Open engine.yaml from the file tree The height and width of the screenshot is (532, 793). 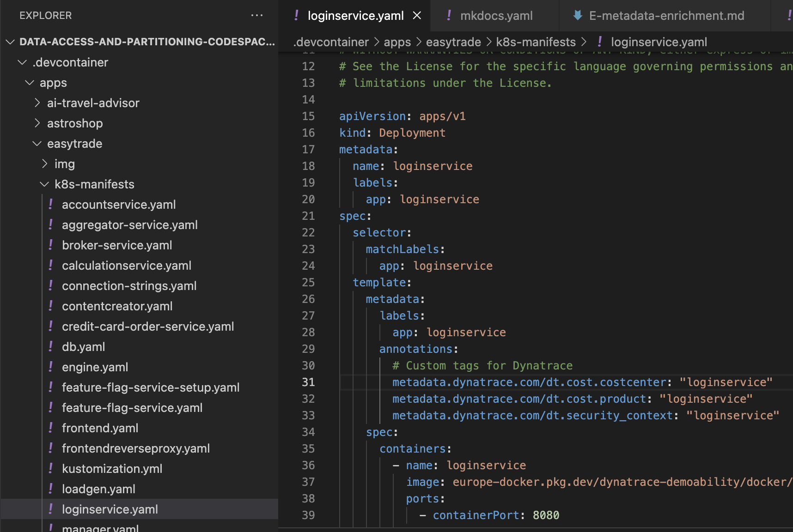tap(95, 367)
